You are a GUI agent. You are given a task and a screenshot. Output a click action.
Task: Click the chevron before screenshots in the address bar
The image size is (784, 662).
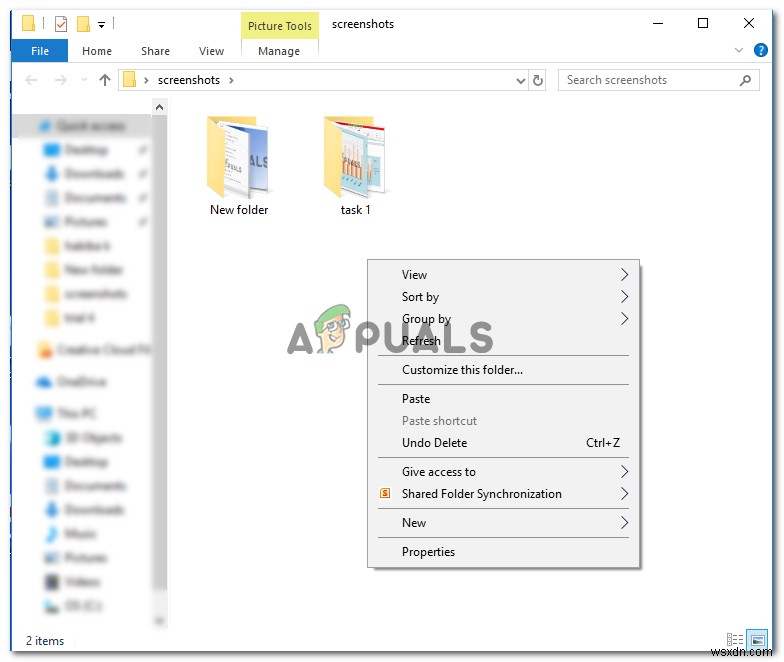(146, 80)
